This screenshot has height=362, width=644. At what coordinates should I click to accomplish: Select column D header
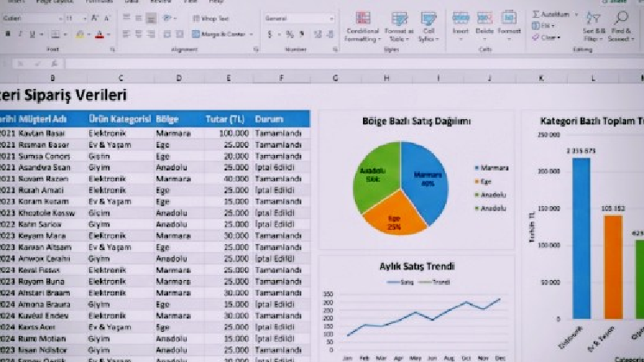[179, 78]
